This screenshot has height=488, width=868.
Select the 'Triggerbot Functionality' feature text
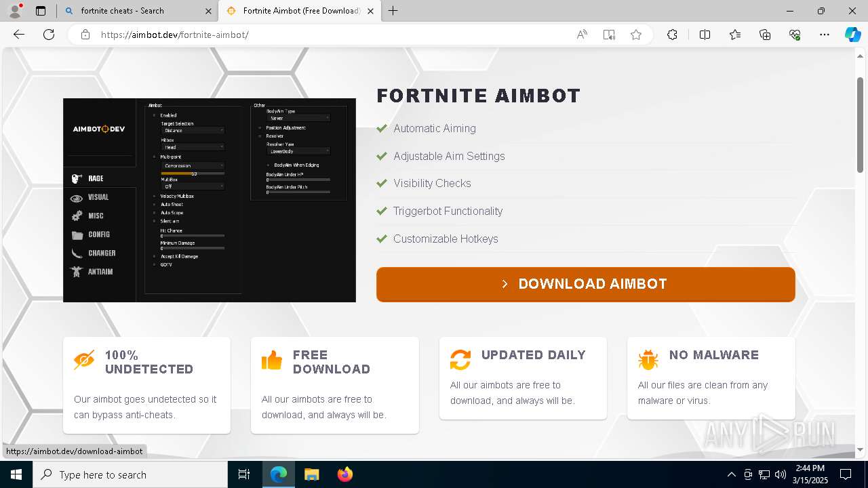(x=448, y=211)
